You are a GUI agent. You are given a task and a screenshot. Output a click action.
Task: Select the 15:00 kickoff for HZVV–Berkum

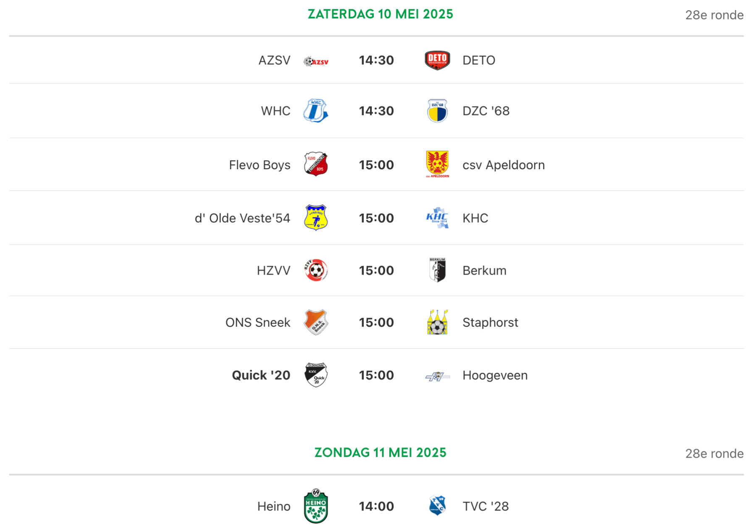tap(376, 270)
